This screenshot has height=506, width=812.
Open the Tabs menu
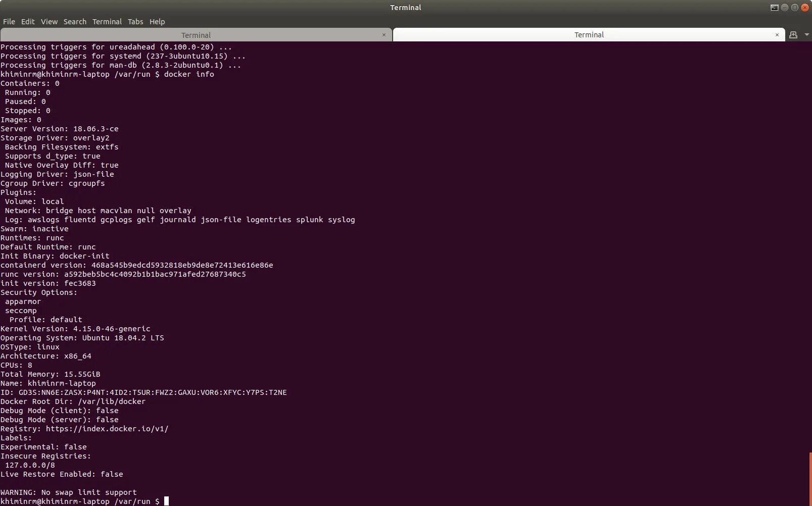coord(135,22)
